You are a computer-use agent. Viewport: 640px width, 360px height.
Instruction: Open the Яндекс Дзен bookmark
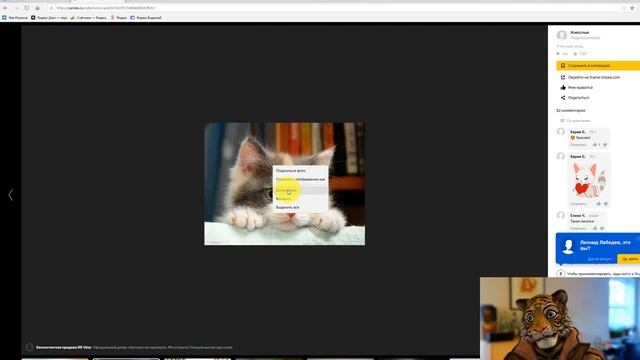coord(49,18)
